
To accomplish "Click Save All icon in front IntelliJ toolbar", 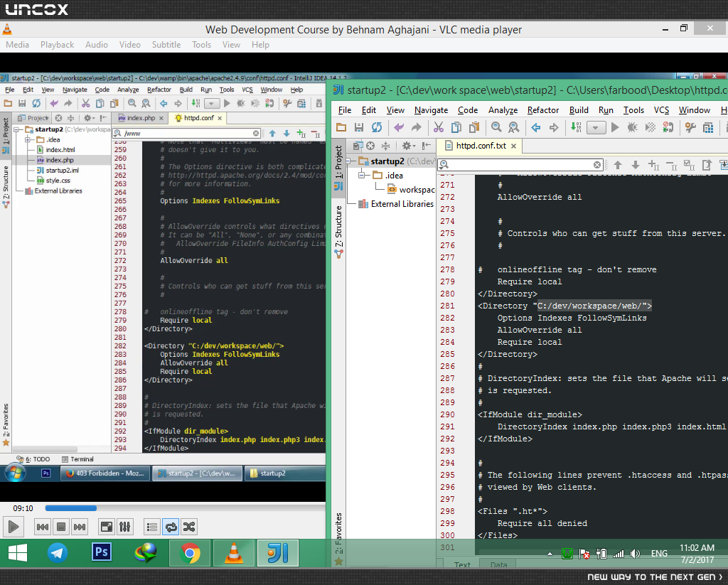I will (x=359, y=127).
